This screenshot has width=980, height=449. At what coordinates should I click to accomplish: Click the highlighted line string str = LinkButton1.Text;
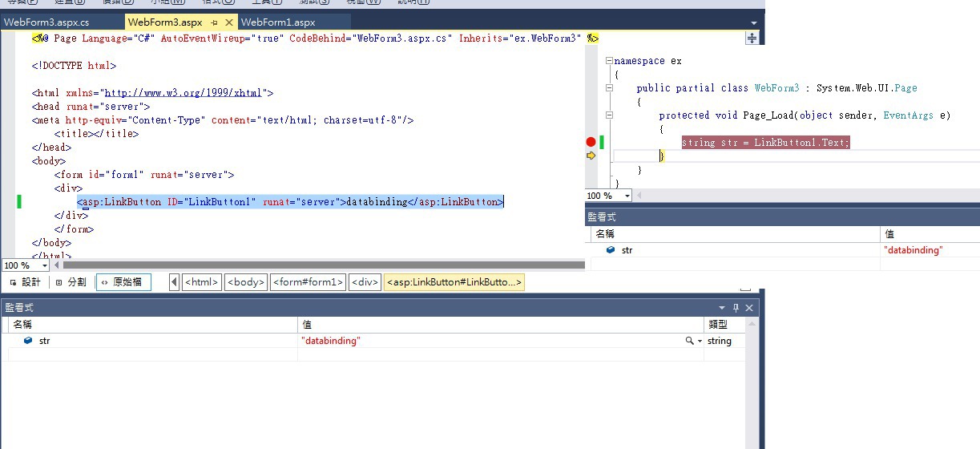coord(765,142)
